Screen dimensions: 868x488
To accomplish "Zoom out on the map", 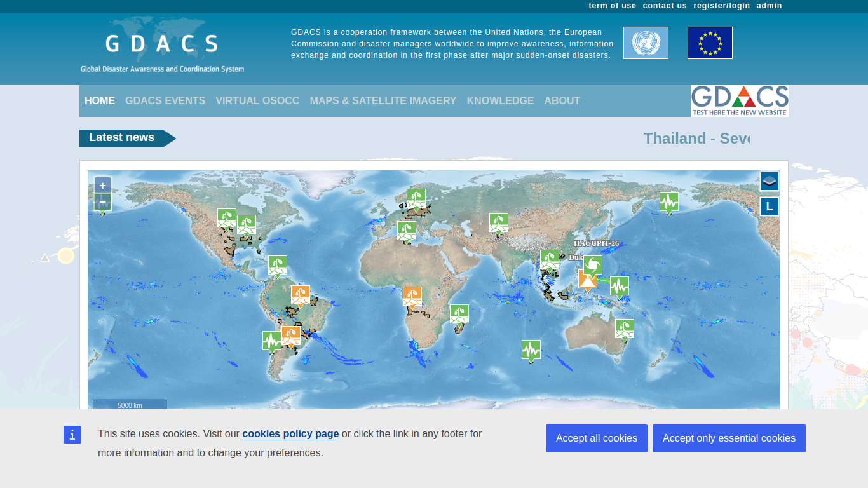I will click(102, 202).
